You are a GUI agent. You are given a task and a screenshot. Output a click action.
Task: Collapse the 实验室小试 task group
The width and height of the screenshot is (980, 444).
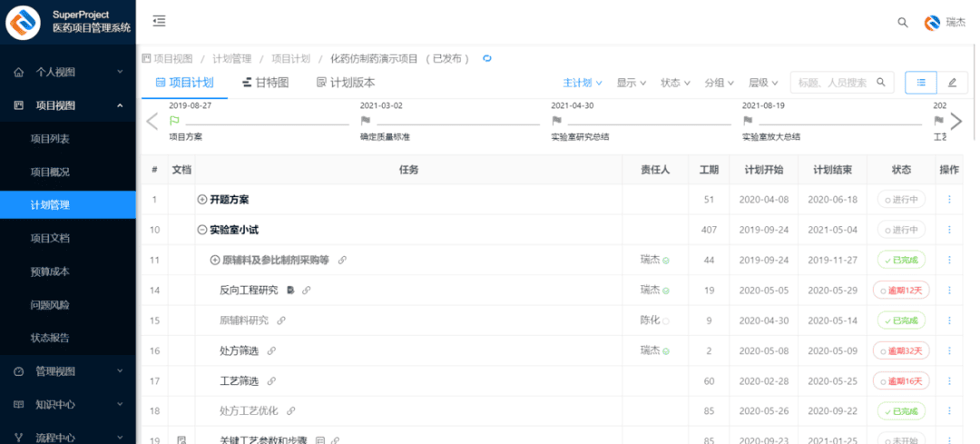click(201, 230)
